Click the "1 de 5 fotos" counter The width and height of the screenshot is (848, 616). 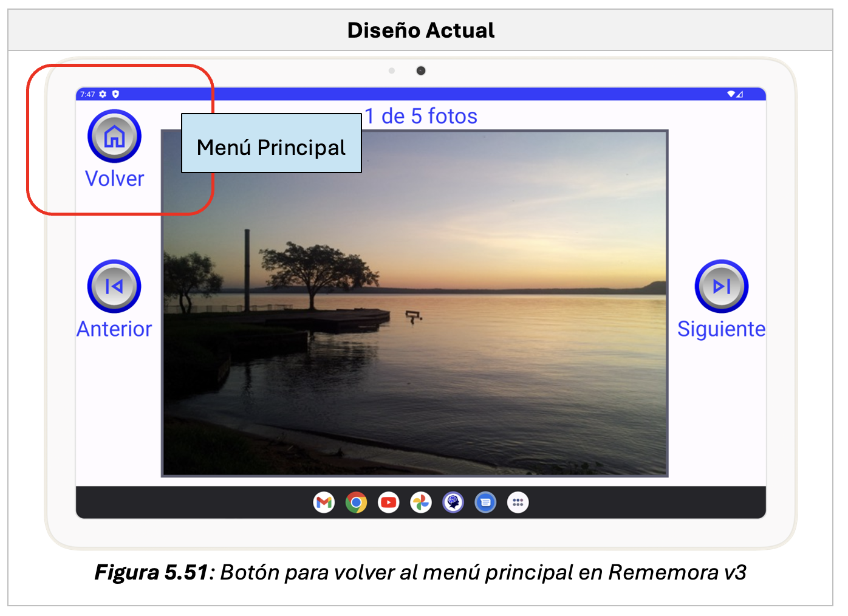(421, 116)
